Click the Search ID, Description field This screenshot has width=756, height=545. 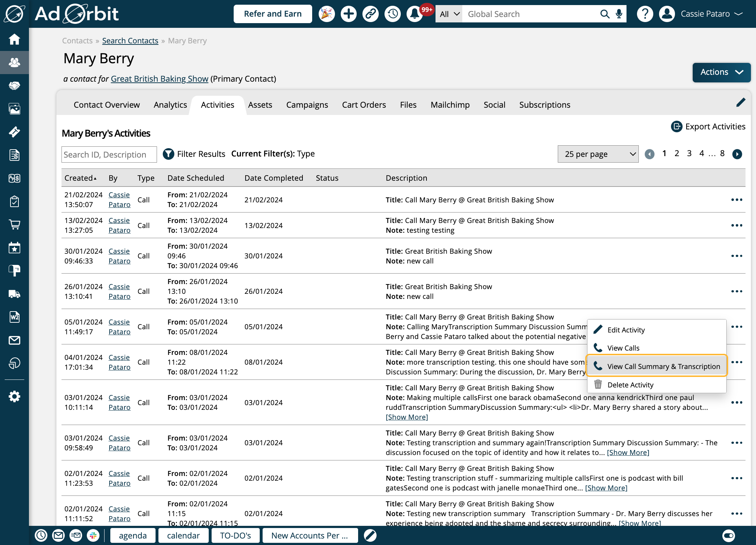point(109,155)
